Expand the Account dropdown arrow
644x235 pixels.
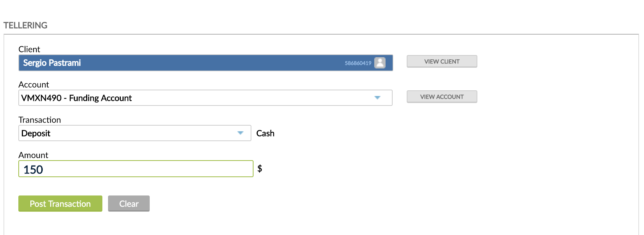tap(377, 98)
